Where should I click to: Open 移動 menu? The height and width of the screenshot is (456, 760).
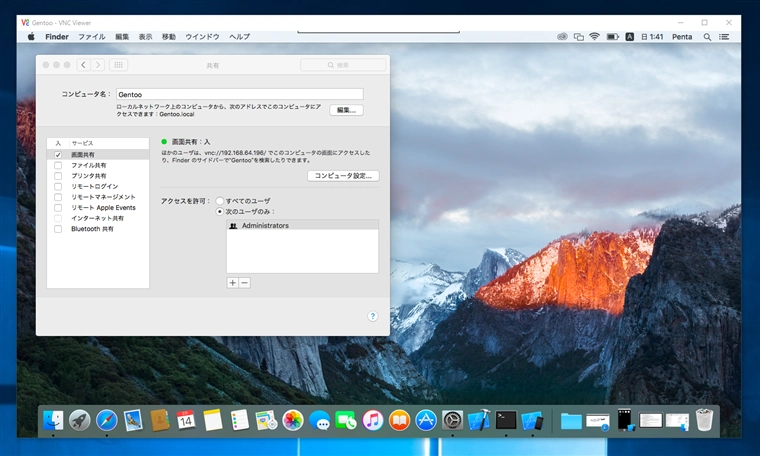[x=169, y=36]
